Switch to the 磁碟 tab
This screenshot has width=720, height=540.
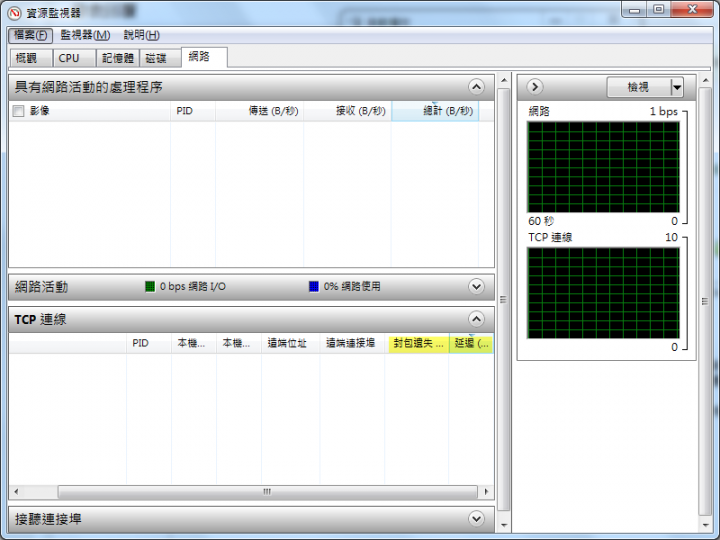pos(160,58)
